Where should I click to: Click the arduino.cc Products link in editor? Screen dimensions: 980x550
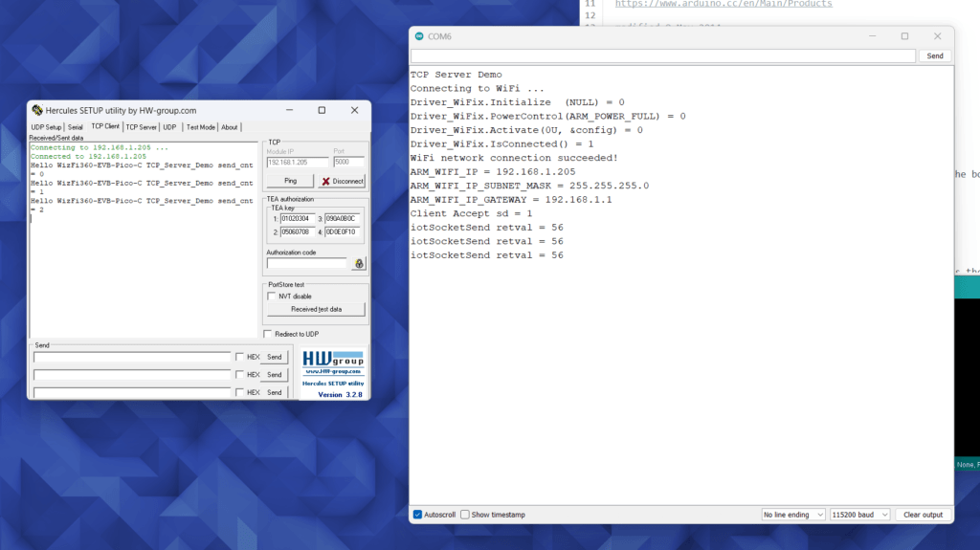[724, 4]
